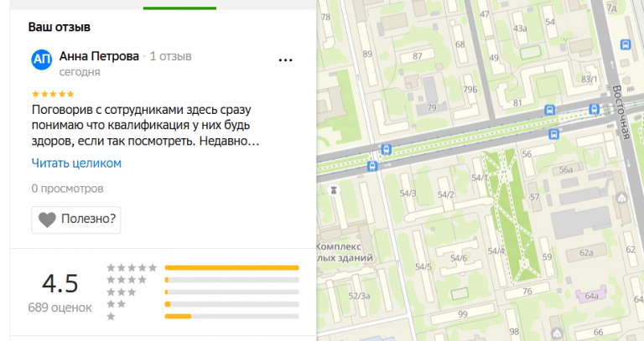
Task: Click the Восточная street label on map
Action: 621,112
